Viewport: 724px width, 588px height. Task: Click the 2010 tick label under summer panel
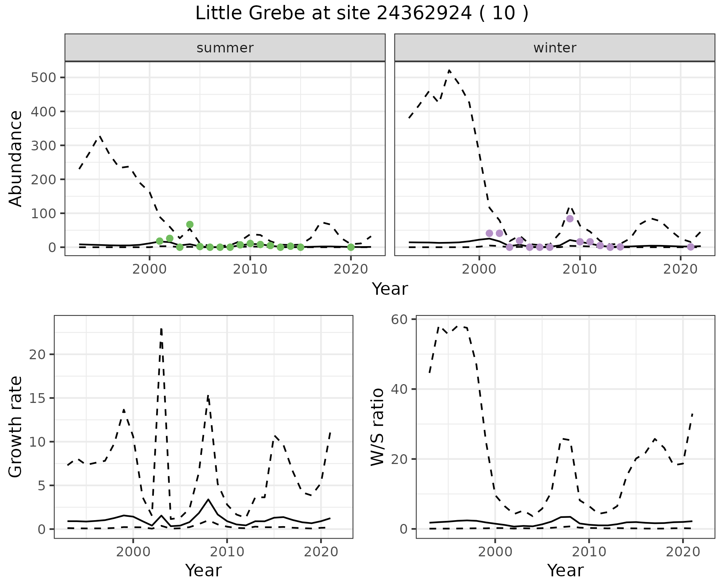point(250,269)
